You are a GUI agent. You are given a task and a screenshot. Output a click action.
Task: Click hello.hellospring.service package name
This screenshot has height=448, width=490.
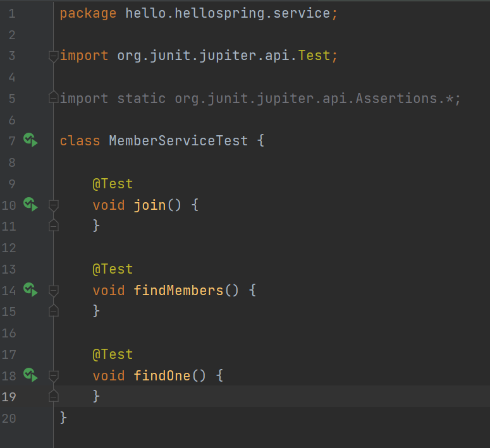[228, 13]
